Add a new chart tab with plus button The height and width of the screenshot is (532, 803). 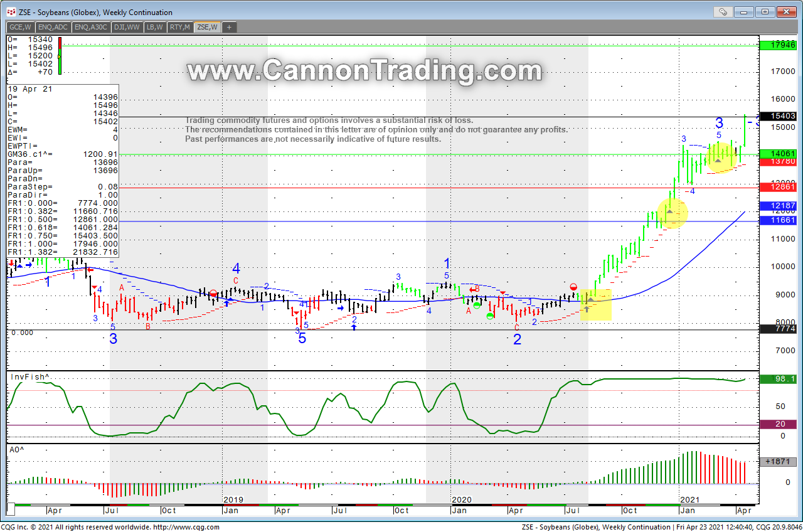[x=229, y=27]
